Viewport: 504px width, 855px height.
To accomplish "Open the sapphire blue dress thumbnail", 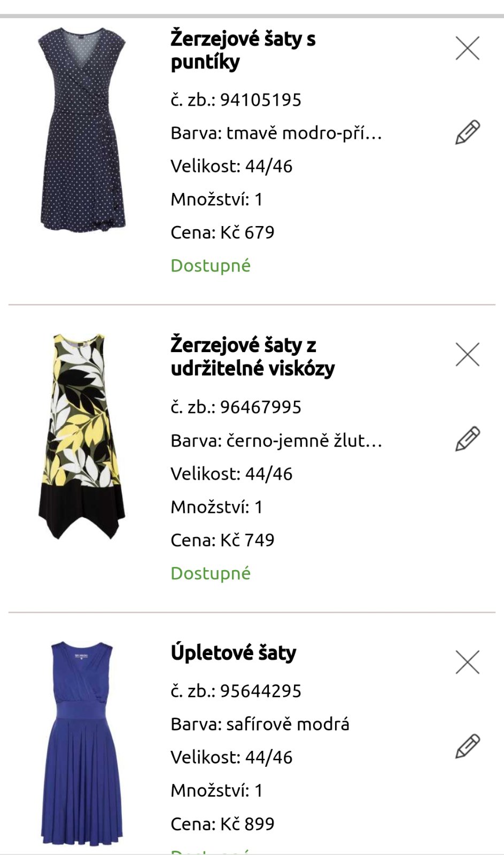I will point(82,743).
